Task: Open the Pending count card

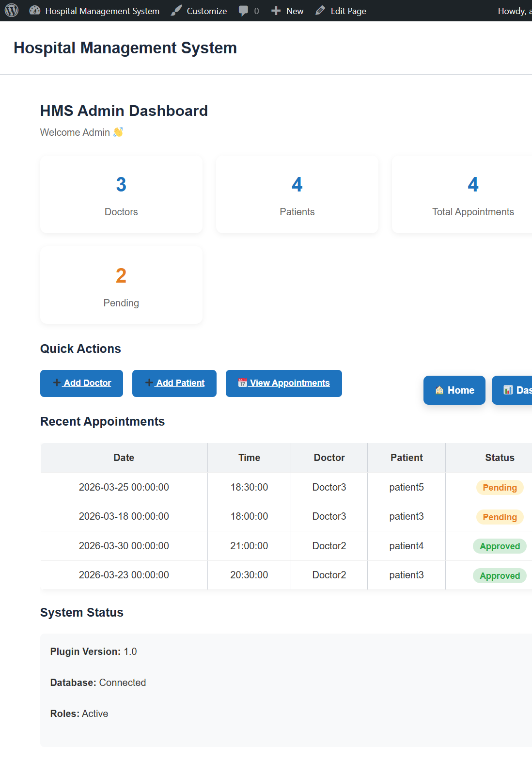Action: point(121,285)
